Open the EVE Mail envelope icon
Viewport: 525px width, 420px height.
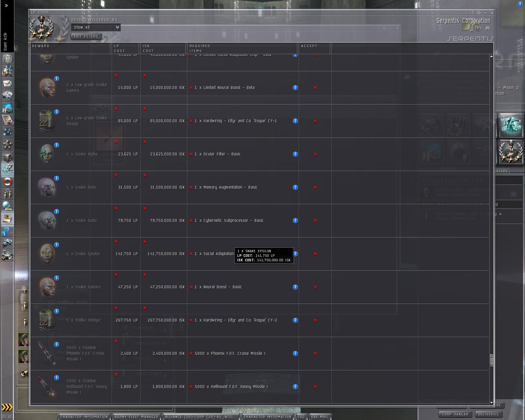(7, 83)
